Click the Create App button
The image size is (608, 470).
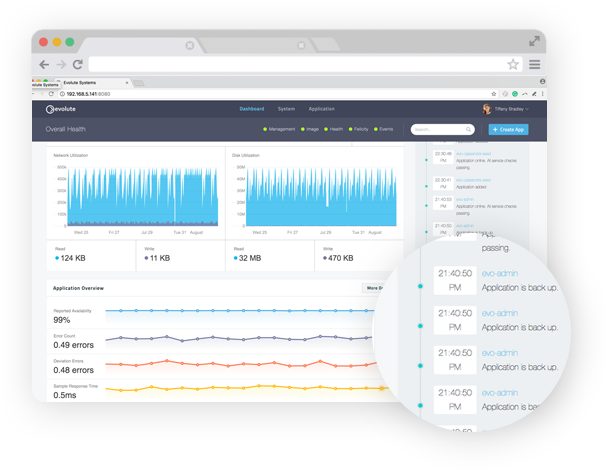508,130
